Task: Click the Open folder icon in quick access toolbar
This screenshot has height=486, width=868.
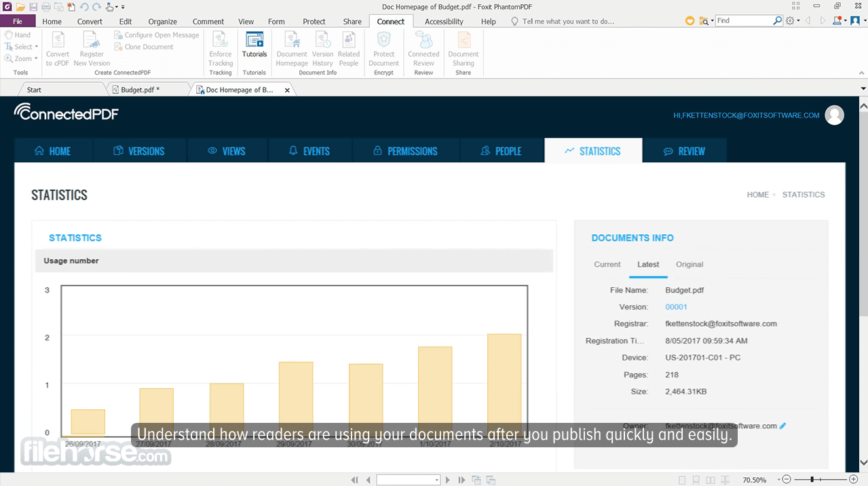Action: 20,6
